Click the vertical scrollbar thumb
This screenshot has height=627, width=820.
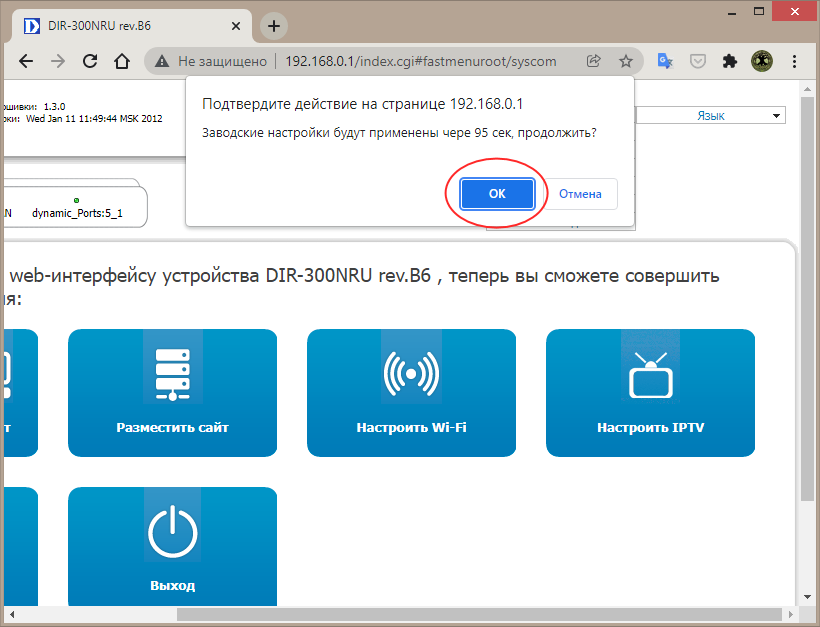pyautogui.click(x=807, y=298)
